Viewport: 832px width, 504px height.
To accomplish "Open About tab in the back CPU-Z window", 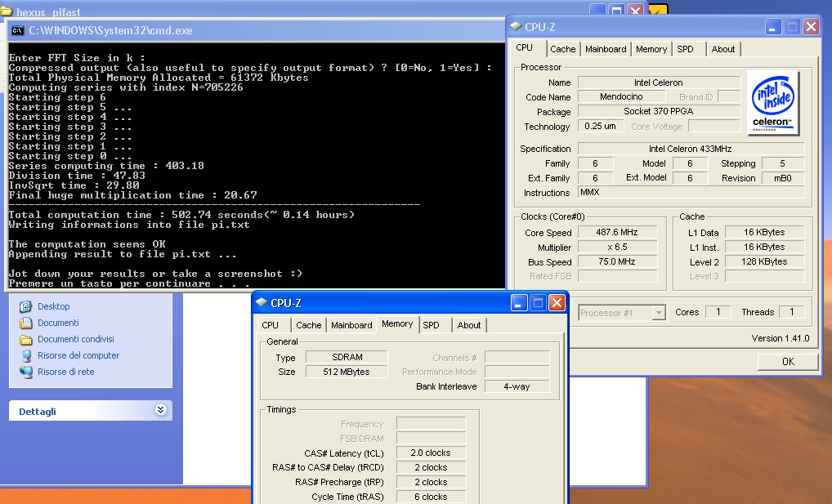I will [x=722, y=49].
